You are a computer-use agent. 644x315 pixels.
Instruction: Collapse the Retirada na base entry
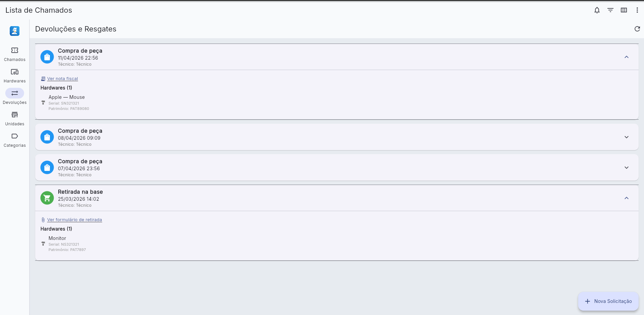pos(627,198)
